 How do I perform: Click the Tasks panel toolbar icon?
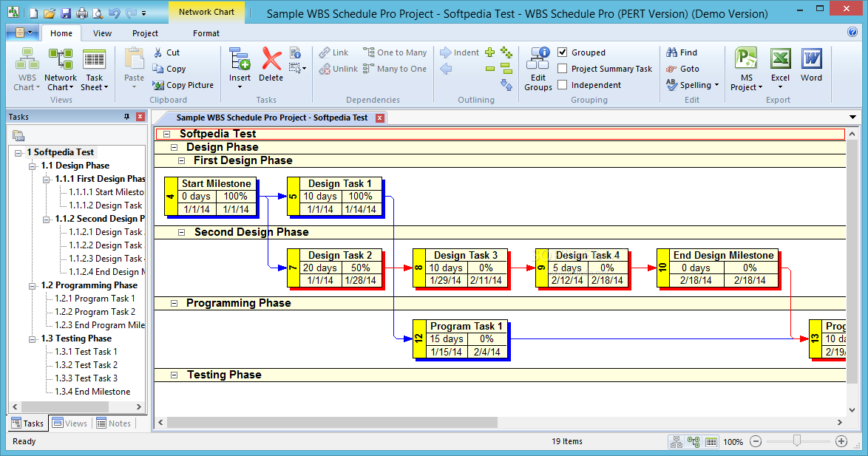tap(18, 135)
